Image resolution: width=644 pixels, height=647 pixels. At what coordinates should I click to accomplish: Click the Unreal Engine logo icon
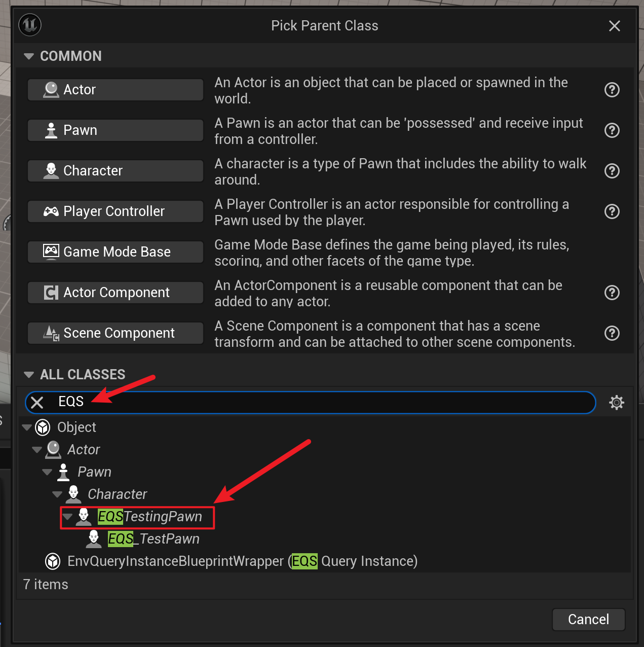pyautogui.click(x=30, y=25)
